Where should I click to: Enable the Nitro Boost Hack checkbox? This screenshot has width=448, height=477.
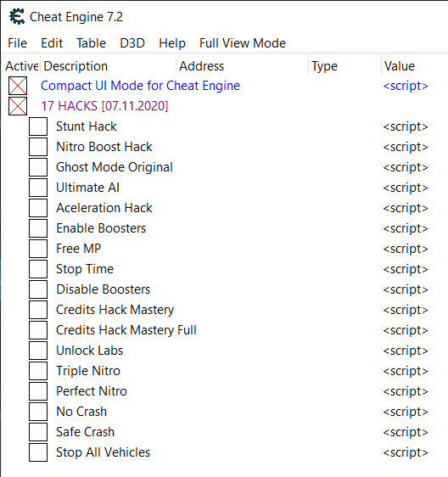[38, 147]
